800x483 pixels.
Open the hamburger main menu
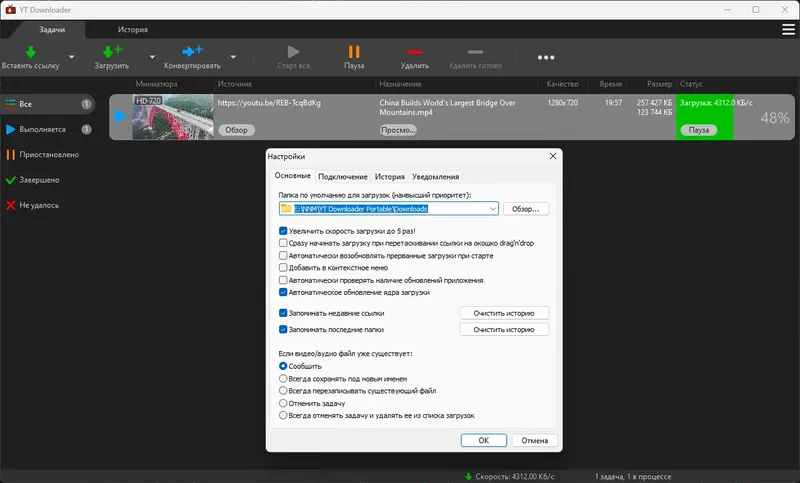788,30
